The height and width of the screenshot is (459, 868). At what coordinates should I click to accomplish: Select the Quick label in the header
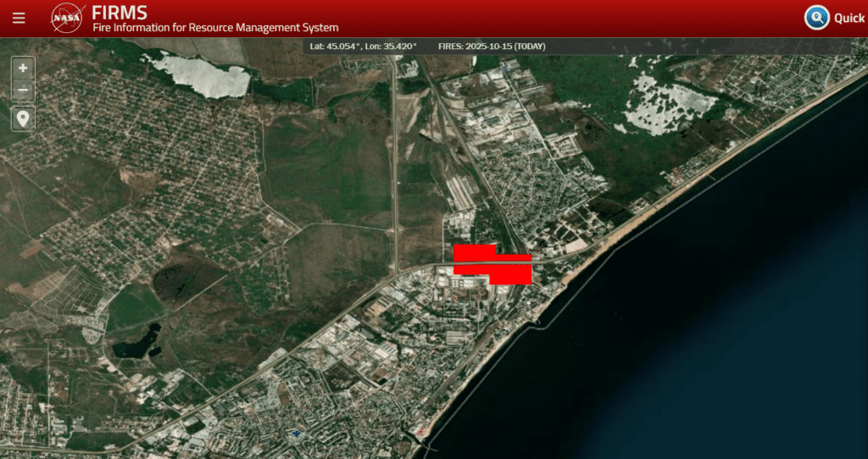[x=849, y=18]
